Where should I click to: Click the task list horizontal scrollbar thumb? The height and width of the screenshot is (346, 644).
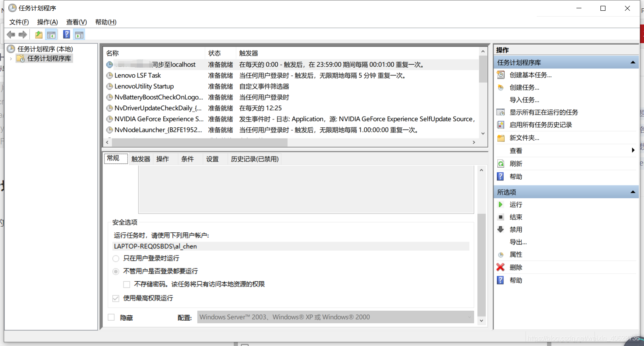[199, 142]
